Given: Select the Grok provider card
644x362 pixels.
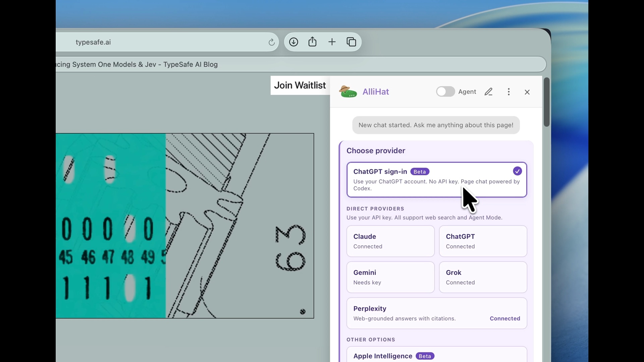Looking at the screenshot, I should pos(483,277).
